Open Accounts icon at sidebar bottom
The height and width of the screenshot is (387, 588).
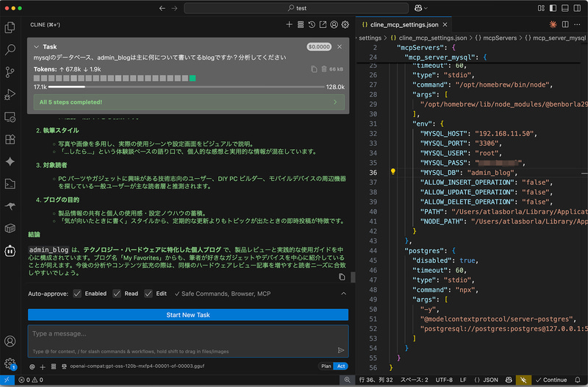pyautogui.click(x=10, y=341)
